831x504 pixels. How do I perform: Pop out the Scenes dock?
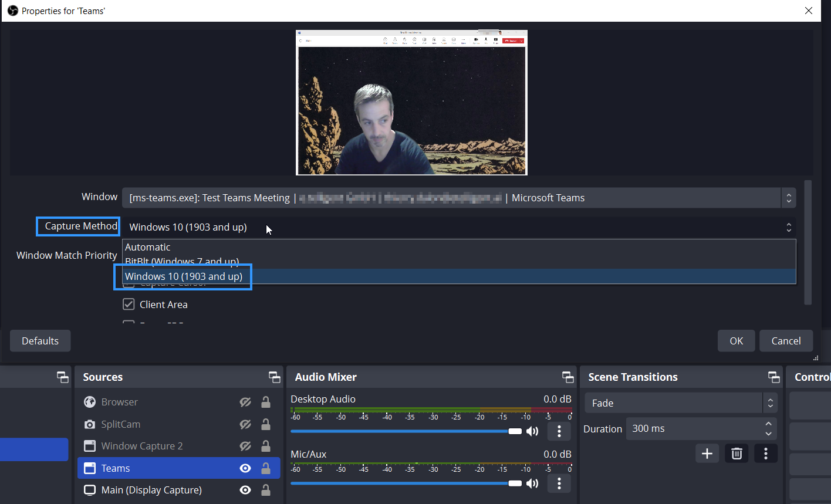pyautogui.click(x=62, y=377)
